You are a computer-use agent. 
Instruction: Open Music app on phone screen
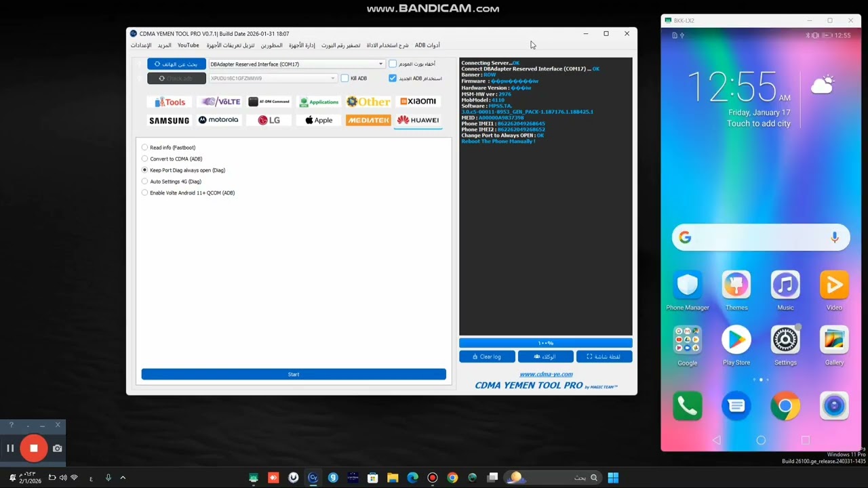tap(785, 291)
